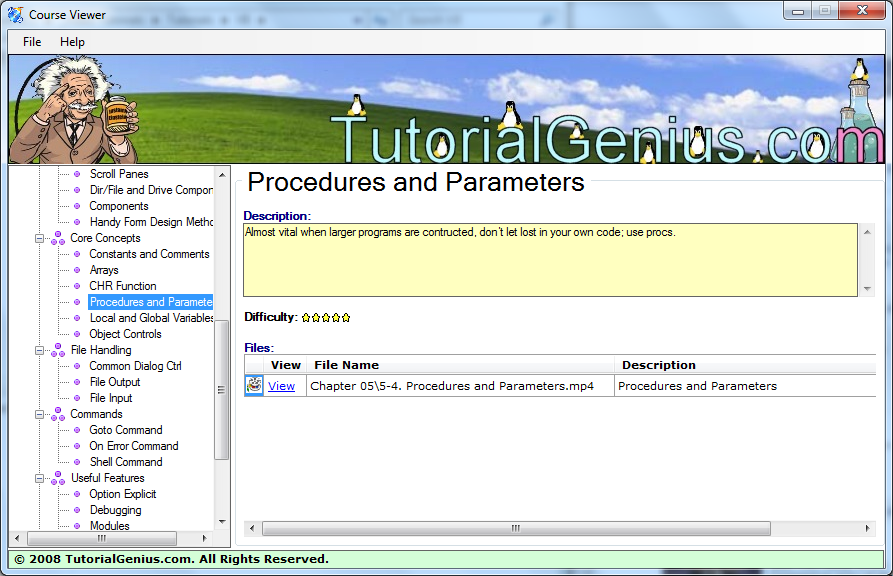Viewport: 893px width, 576px height.
Task: Click the copyright text in the status bar
Action: (x=171, y=559)
